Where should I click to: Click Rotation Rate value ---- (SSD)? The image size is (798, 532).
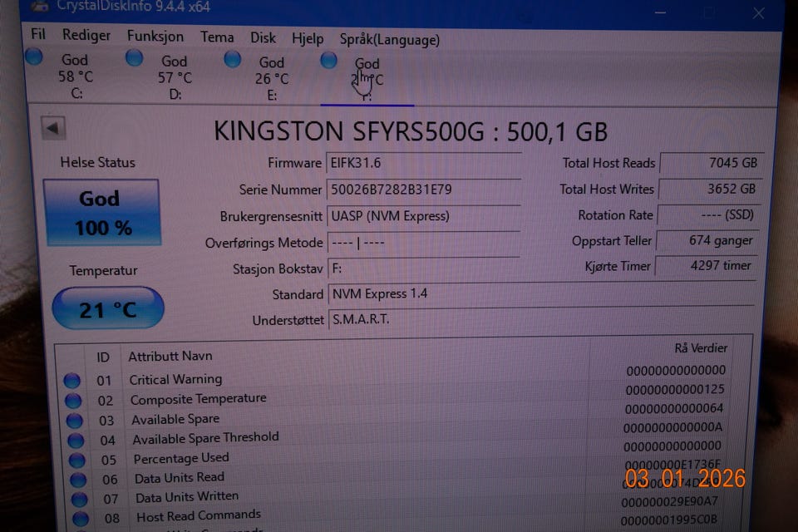pos(709,214)
